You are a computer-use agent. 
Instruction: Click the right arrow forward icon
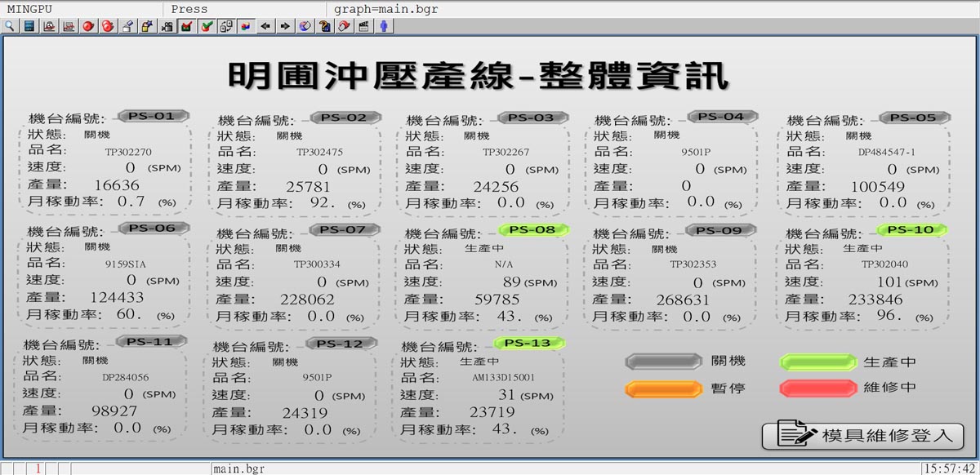coord(285,26)
